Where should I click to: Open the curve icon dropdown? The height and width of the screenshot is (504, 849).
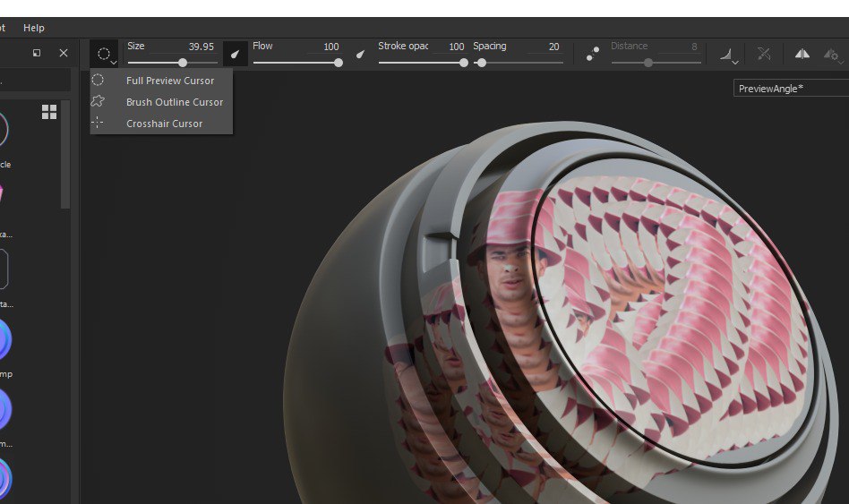click(728, 54)
